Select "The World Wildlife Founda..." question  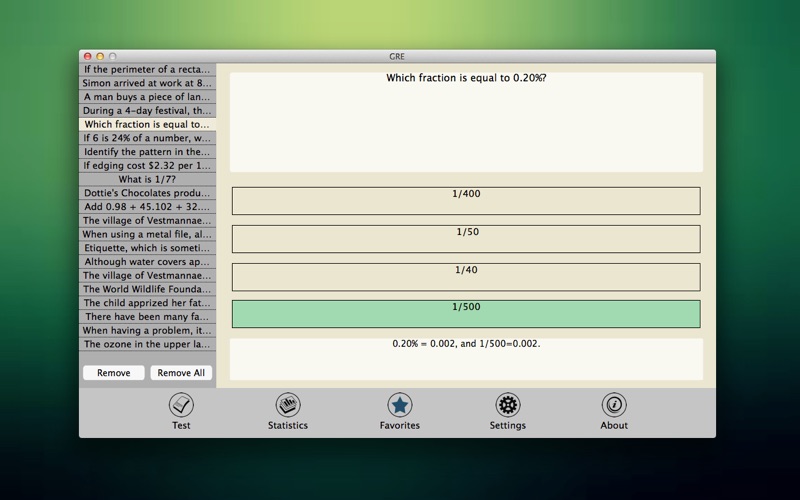point(147,289)
